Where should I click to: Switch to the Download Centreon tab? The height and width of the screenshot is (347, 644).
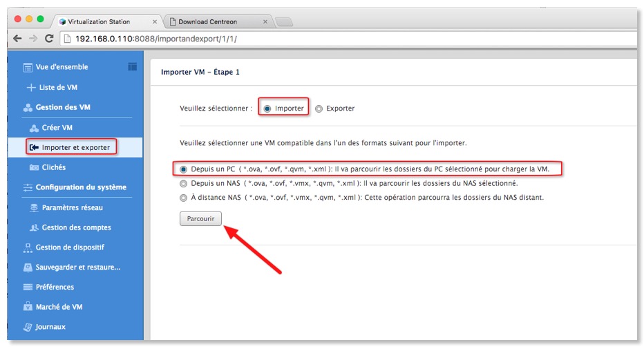pyautogui.click(x=218, y=21)
